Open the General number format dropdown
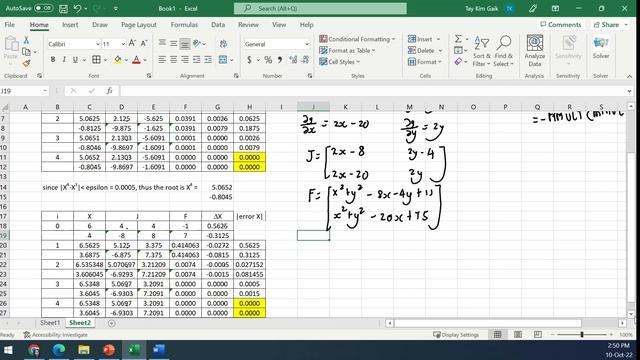Screen dimensions: 640x360 click(307, 44)
